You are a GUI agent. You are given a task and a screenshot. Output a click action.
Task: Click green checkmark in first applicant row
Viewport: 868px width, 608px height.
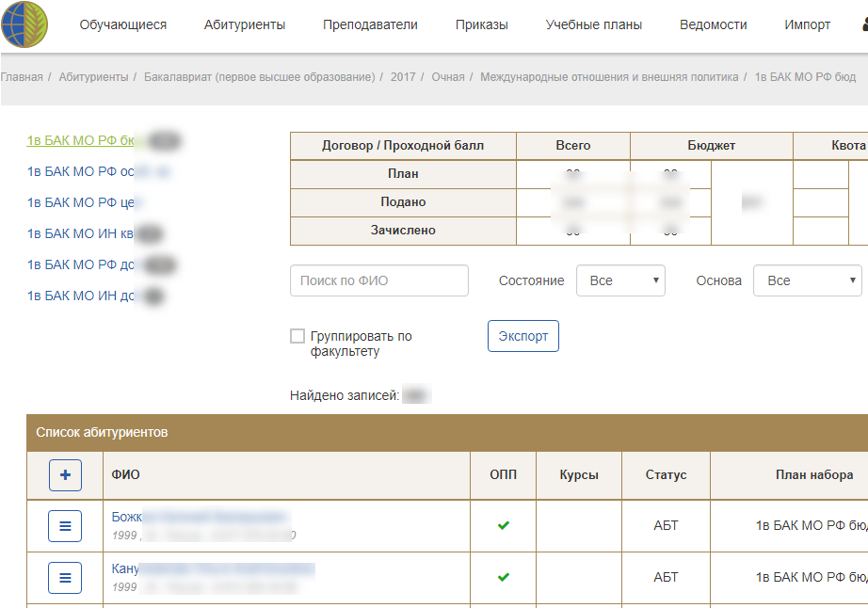coord(504,525)
